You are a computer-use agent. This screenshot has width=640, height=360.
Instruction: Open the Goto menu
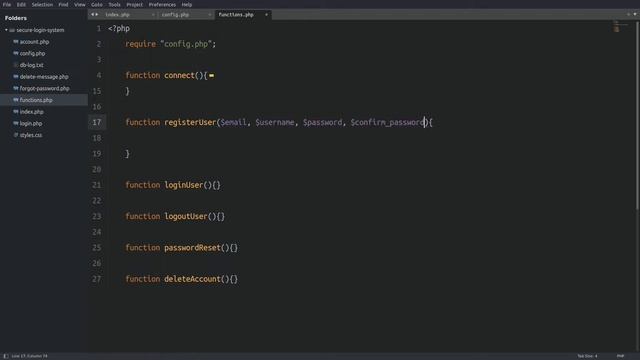[x=97, y=4]
